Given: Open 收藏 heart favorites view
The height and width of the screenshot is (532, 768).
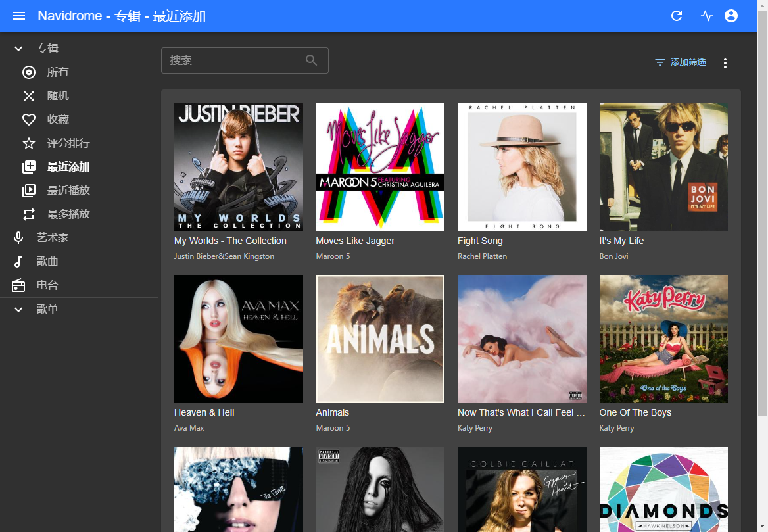Looking at the screenshot, I should tap(29, 120).
